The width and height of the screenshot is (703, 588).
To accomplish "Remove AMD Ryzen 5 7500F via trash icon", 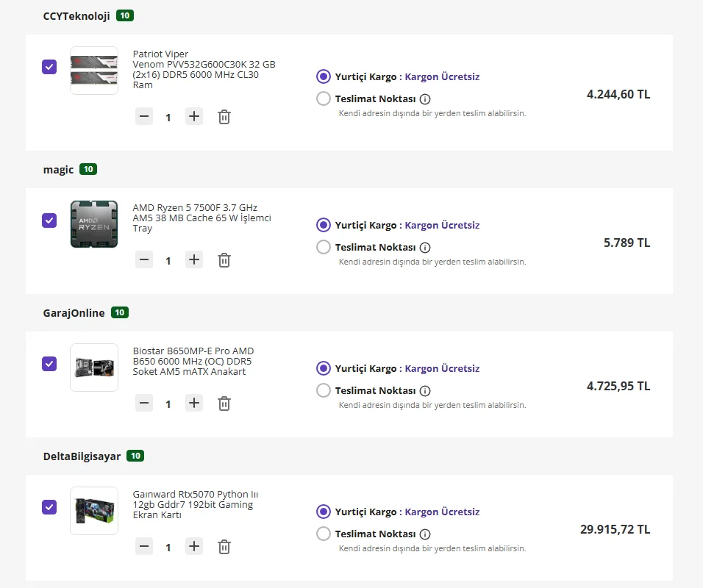I will pyautogui.click(x=224, y=260).
